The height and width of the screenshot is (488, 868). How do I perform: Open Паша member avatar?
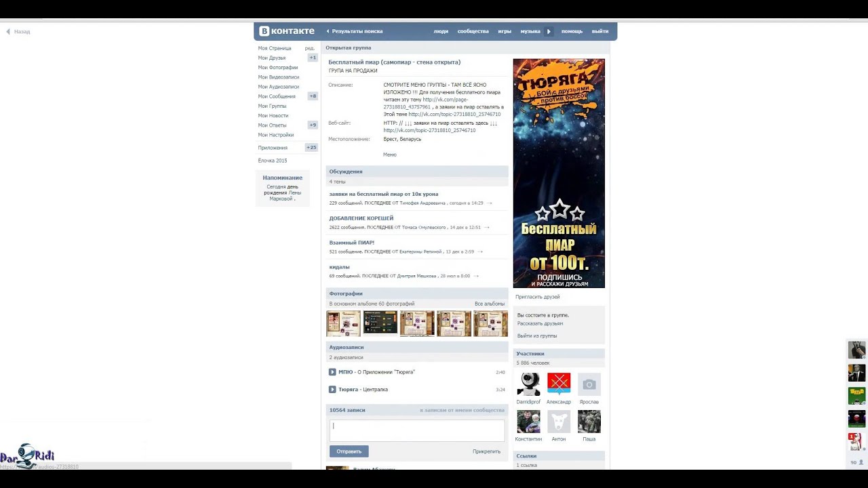coord(589,422)
